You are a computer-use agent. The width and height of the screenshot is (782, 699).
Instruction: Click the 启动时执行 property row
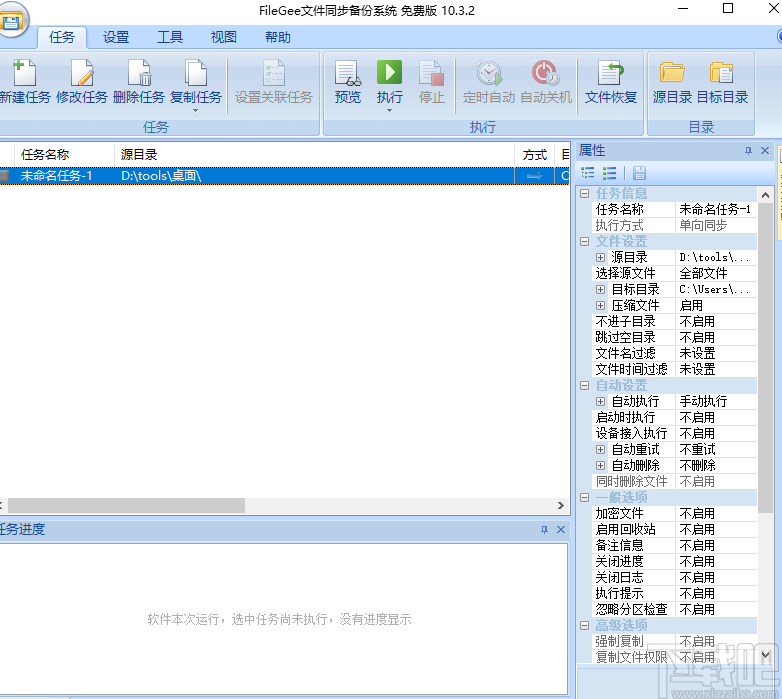674,417
